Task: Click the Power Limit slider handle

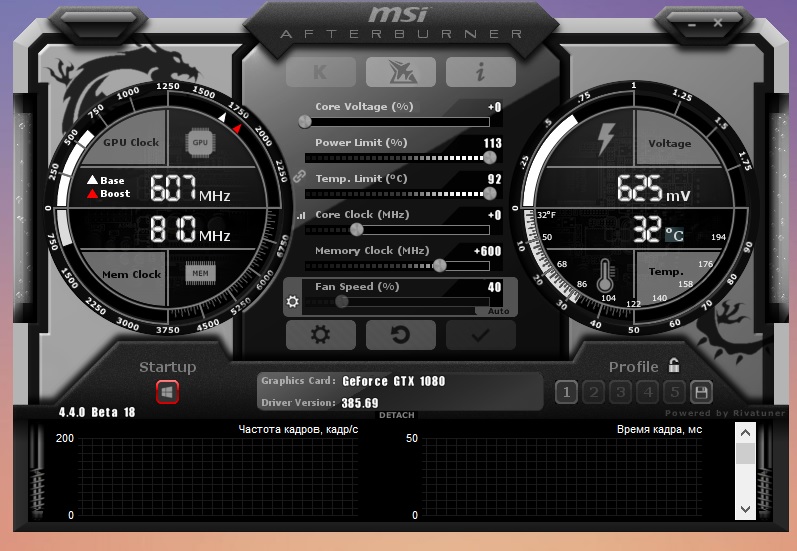Action: [x=489, y=158]
